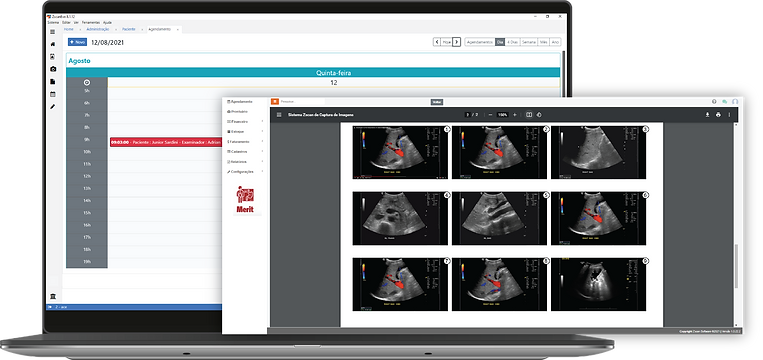Click ultrasound image number 7
The image size is (763, 360).
tap(400, 284)
